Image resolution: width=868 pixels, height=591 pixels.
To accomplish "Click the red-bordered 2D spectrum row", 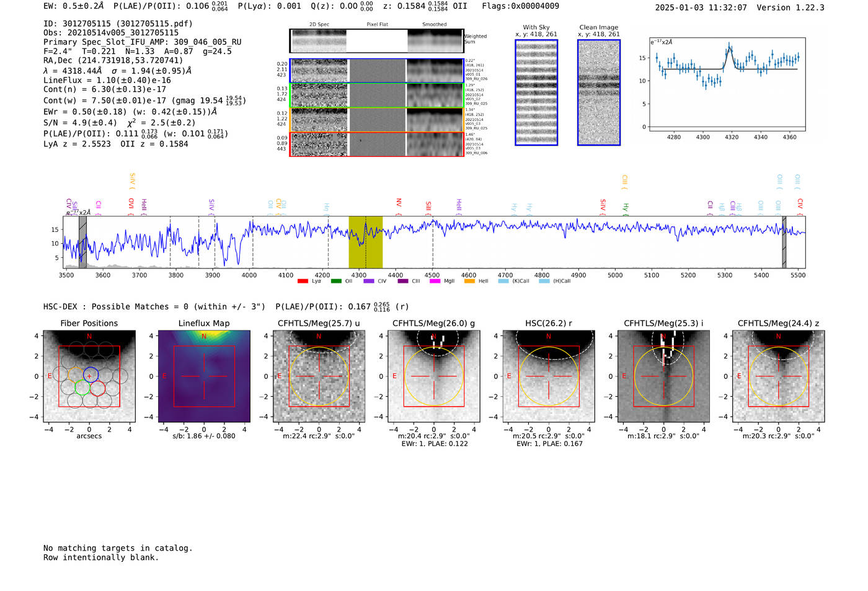I will (x=377, y=144).
